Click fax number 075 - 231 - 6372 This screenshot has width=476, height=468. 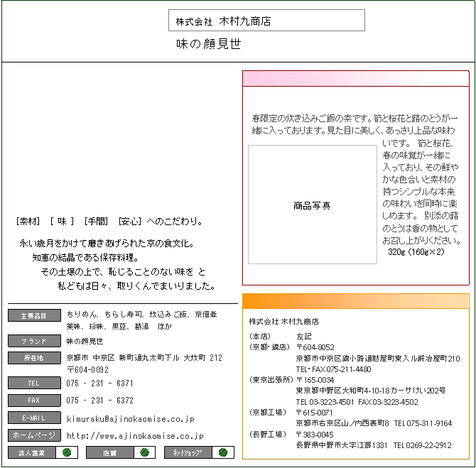[100, 401]
